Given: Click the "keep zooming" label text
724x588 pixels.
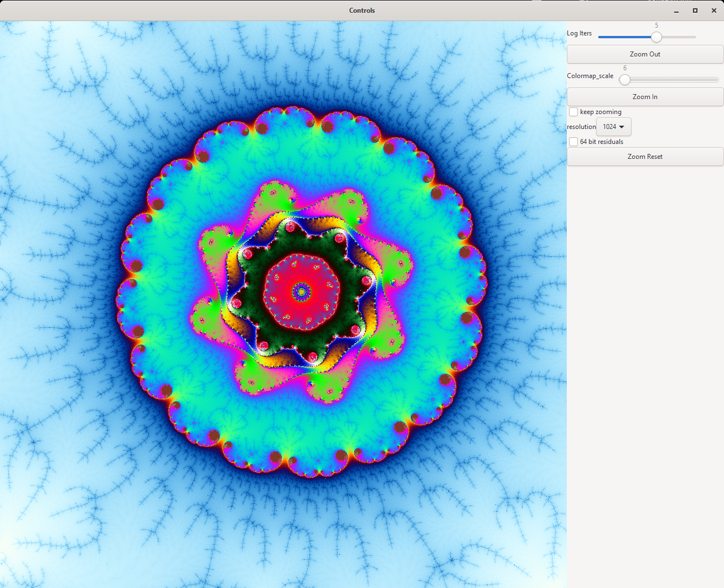Looking at the screenshot, I should tap(601, 112).
